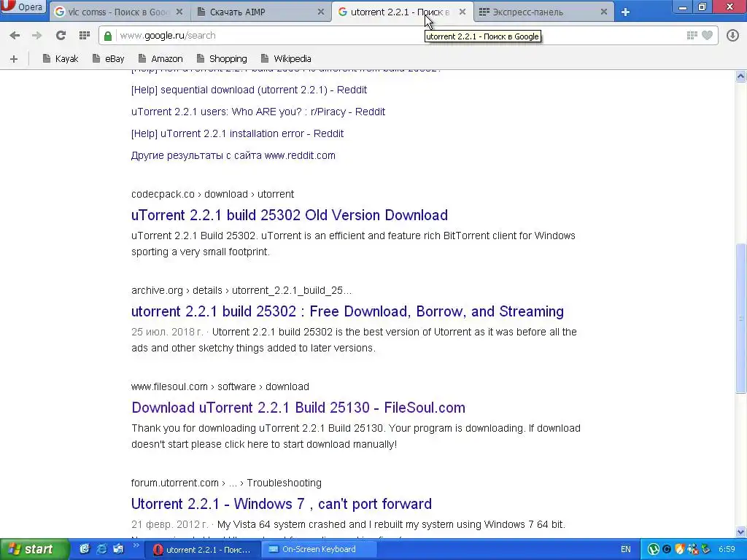Click the green security padlock icon
Image resolution: width=747 pixels, height=560 pixels.
[x=108, y=36]
